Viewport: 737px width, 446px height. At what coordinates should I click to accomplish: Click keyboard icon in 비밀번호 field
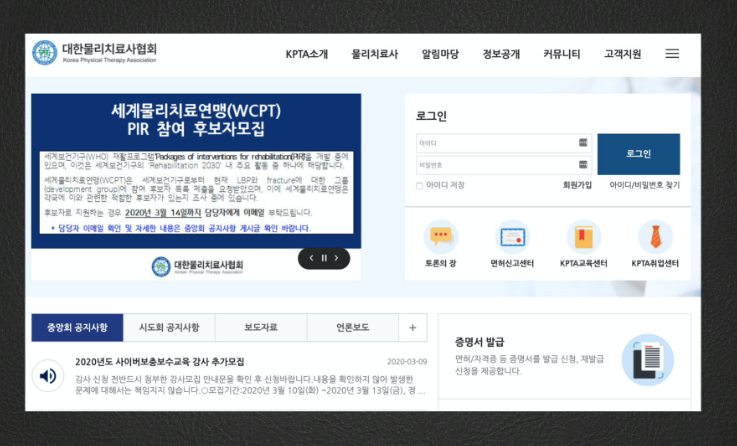(x=583, y=164)
